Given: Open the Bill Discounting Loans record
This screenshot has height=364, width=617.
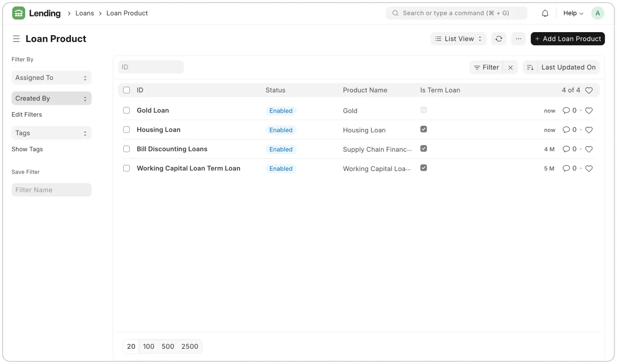Looking at the screenshot, I should 171,149.
